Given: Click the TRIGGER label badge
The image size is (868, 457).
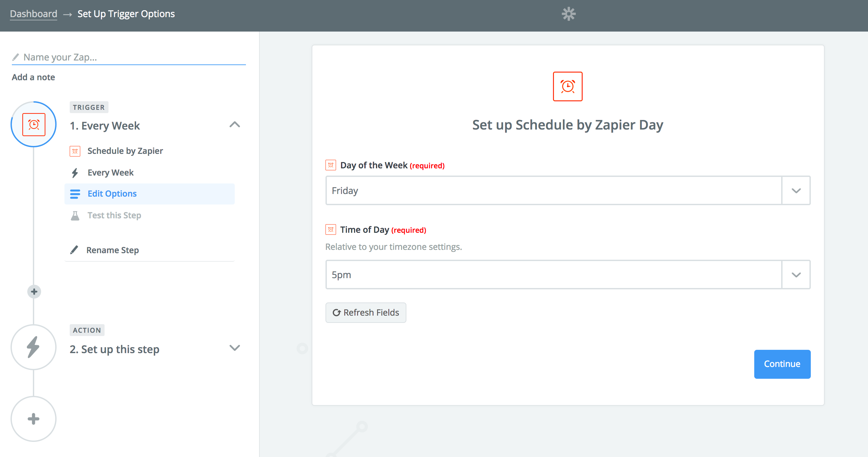Looking at the screenshot, I should [89, 107].
